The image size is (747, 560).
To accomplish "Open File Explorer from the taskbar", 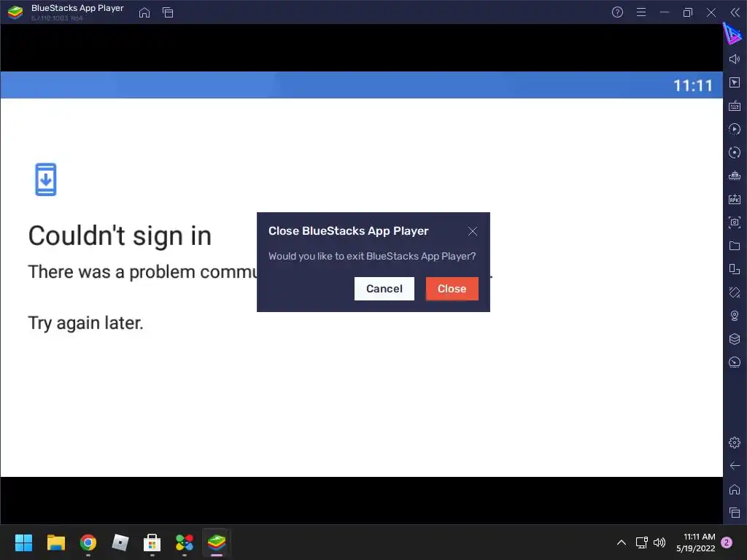I will click(55, 542).
